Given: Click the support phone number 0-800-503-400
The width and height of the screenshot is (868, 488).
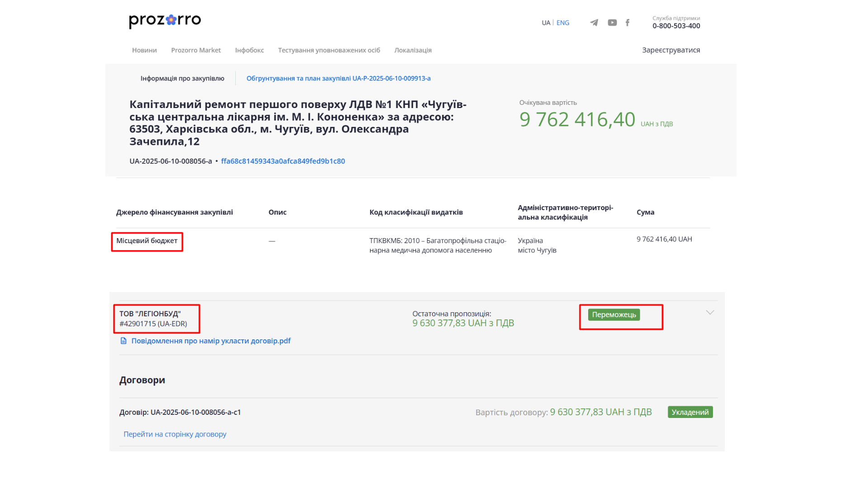Looking at the screenshot, I should 676,26.
